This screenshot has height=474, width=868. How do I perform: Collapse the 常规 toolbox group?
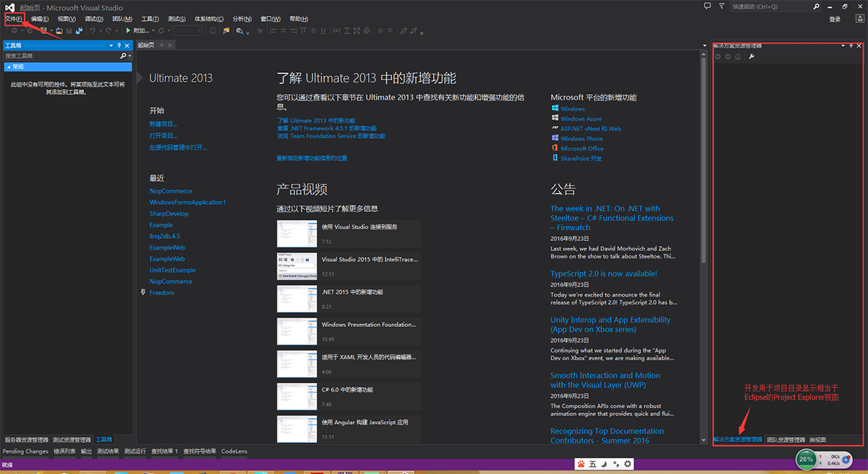click(9, 67)
